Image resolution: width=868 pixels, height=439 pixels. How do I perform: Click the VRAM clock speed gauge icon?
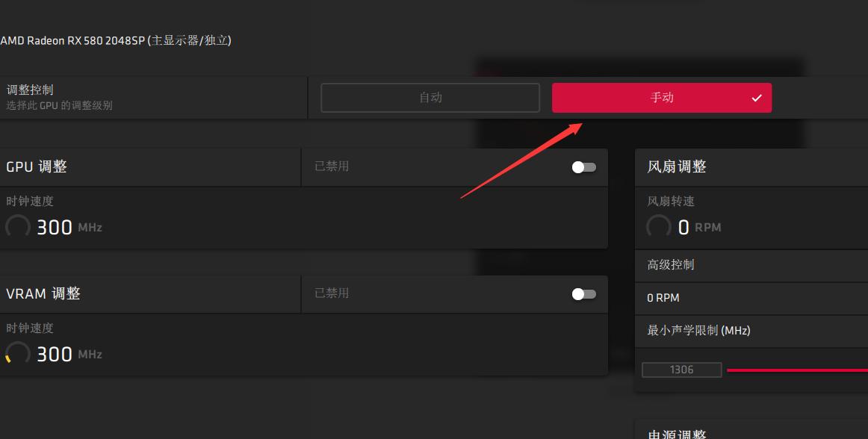[18, 354]
